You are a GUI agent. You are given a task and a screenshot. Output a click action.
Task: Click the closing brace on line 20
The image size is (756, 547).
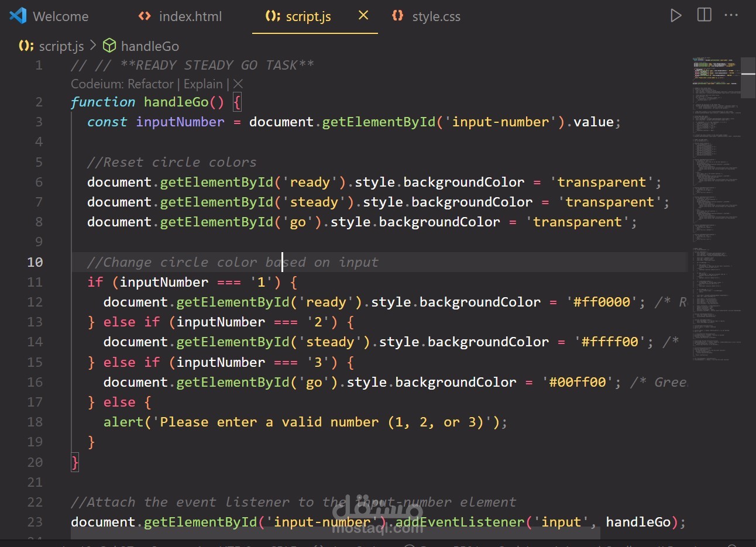pos(75,463)
